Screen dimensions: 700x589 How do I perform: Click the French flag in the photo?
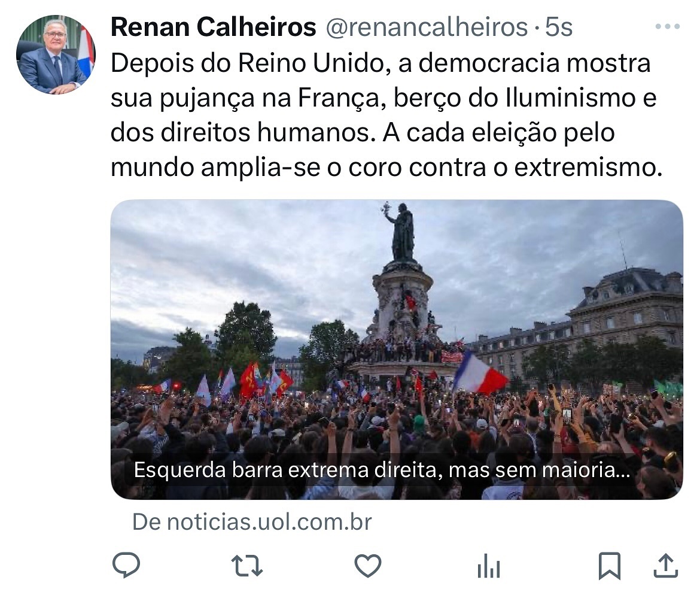coord(479,374)
